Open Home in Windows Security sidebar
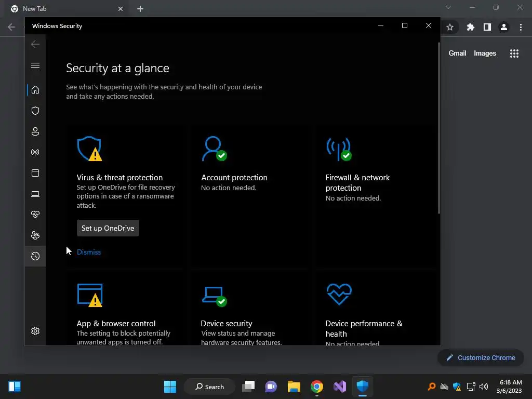Viewport: 532px width, 399px height. coord(35,90)
